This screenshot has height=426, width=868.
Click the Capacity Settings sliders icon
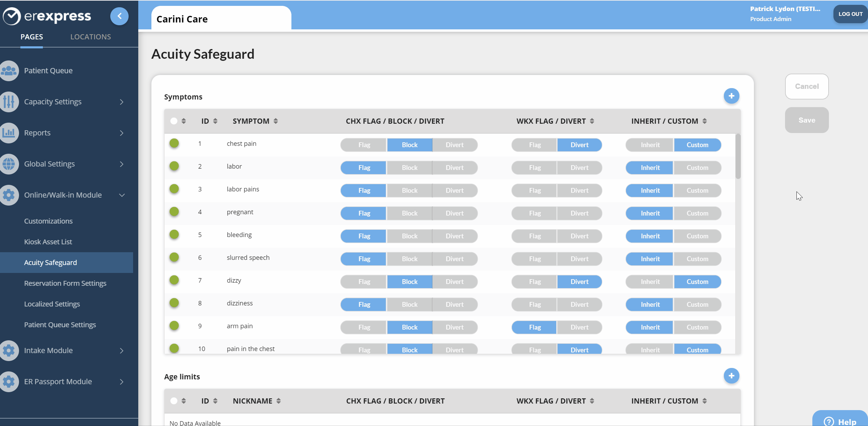(x=9, y=102)
